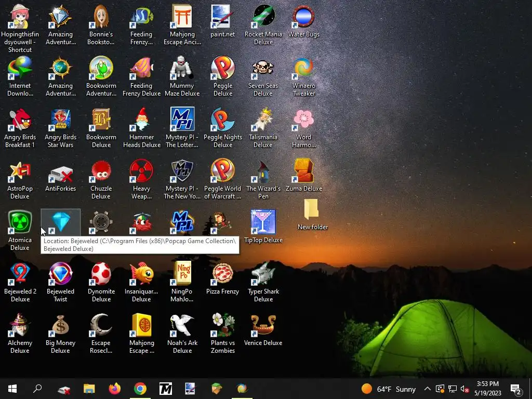This screenshot has width=532, height=399.
Task: Open the TM app in the taskbar
Action: click(x=166, y=389)
